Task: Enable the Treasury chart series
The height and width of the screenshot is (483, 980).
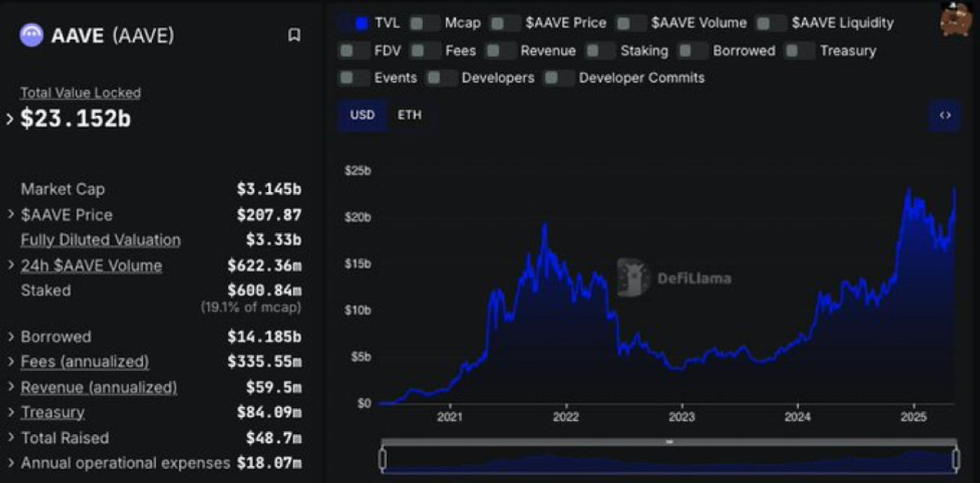Action: (800, 51)
